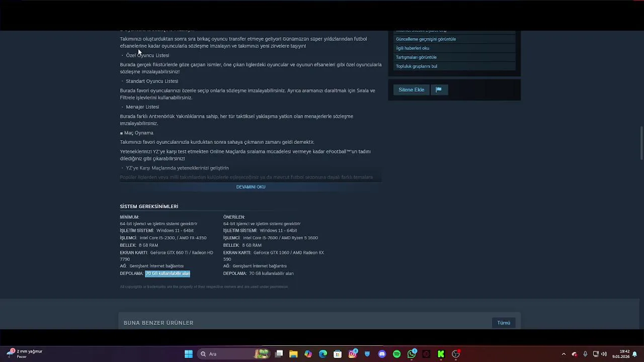
Task: Click the report flag icon button
Action: (439, 90)
